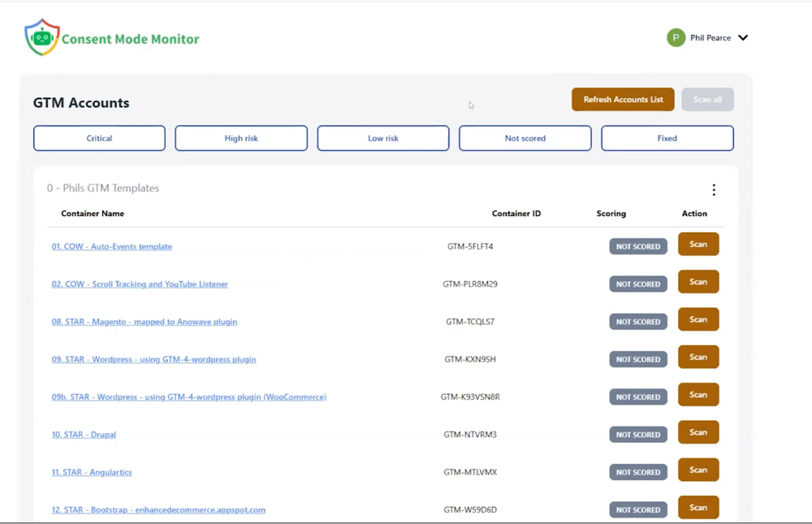View containers marked as Fixed
812x524 pixels.
coord(667,137)
